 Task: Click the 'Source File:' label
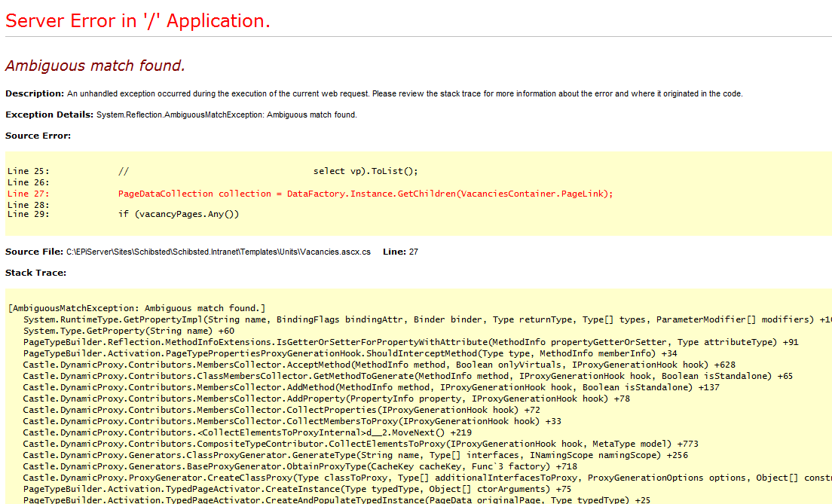tap(34, 252)
